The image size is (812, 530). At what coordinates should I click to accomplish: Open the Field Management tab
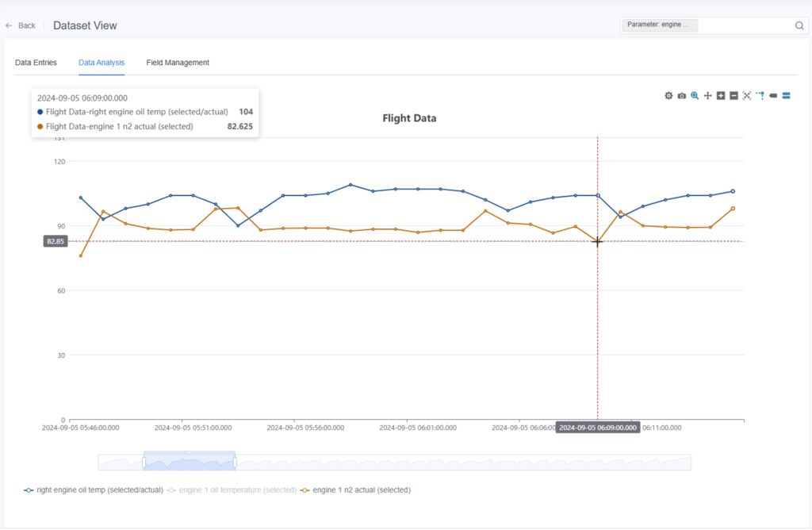tap(178, 63)
